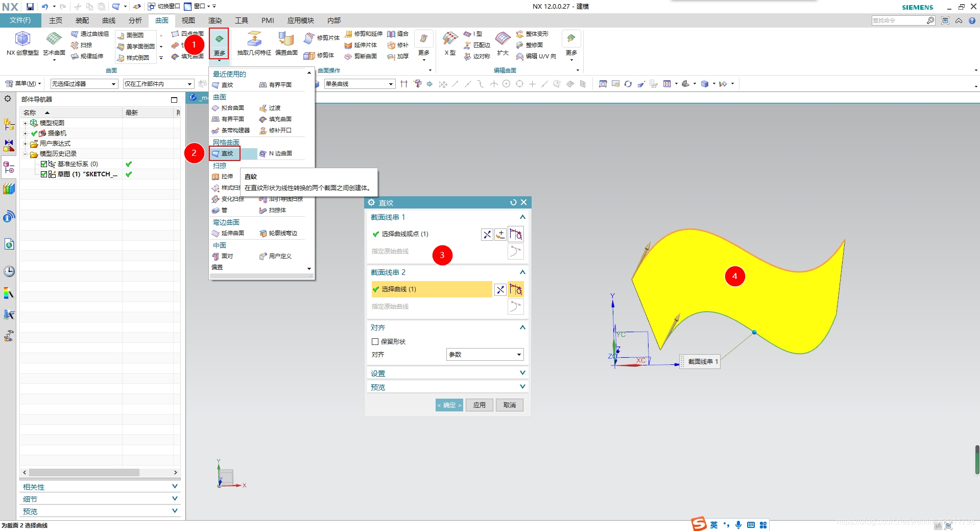Viewport: 980px width, 531px height.
Task: Collapse the 截面线串 1 section
Action: coord(522,217)
